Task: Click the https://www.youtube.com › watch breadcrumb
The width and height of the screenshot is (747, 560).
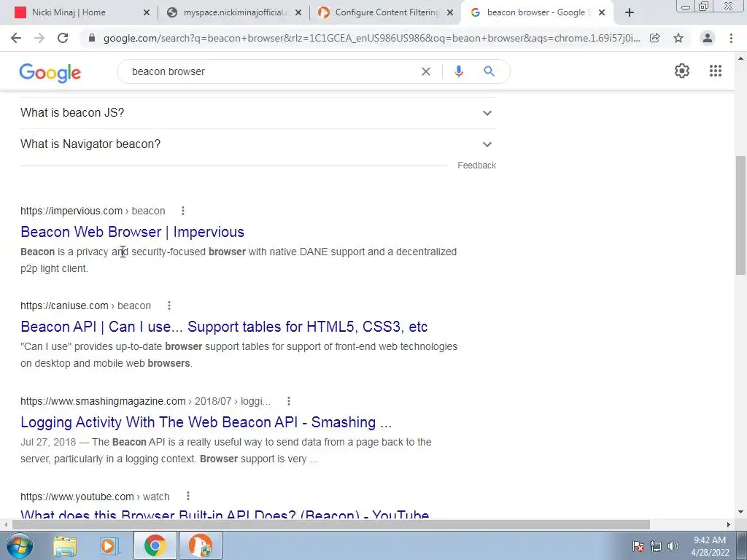Action: 95,497
